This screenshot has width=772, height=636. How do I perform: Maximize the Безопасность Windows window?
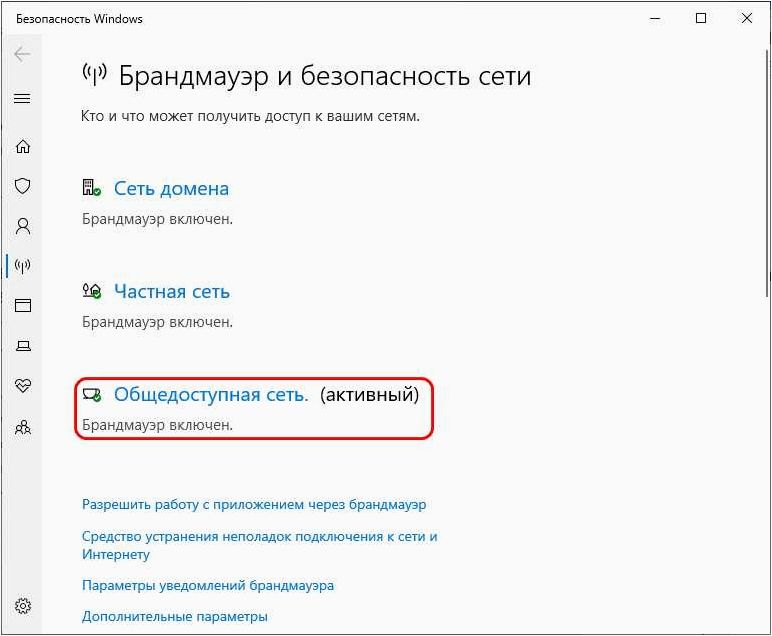(x=701, y=19)
